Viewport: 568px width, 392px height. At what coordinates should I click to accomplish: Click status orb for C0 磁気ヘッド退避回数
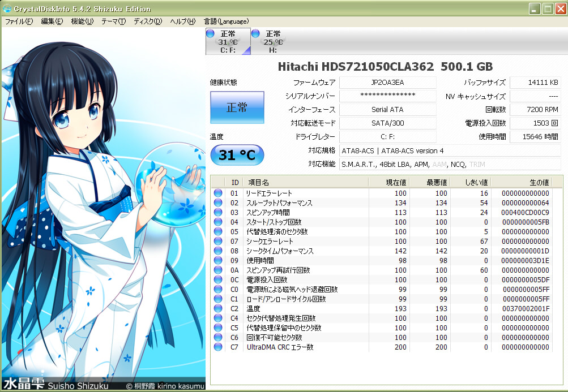tap(218, 289)
